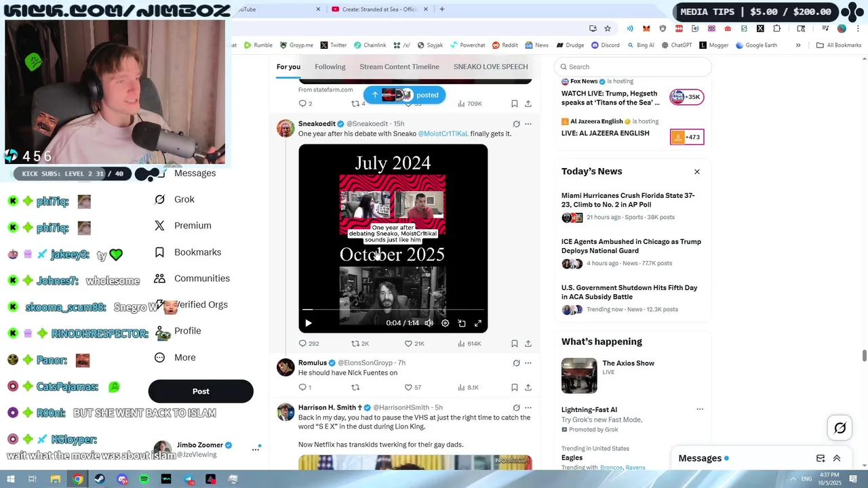
Task: Expand video to fullscreen
Action: click(x=478, y=323)
